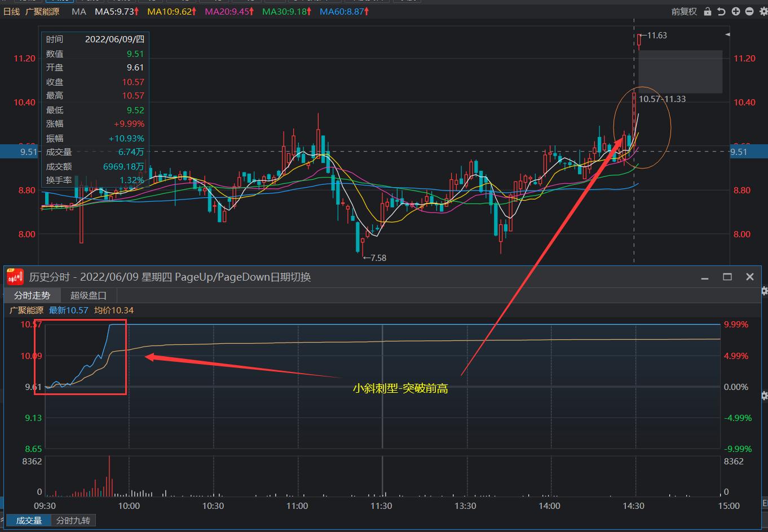
Task: Click the 日线 period label
Action: pyautogui.click(x=12, y=11)
